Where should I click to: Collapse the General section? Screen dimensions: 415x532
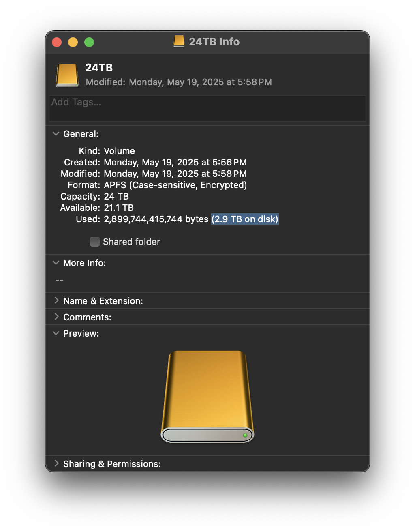tap(56, 134)
